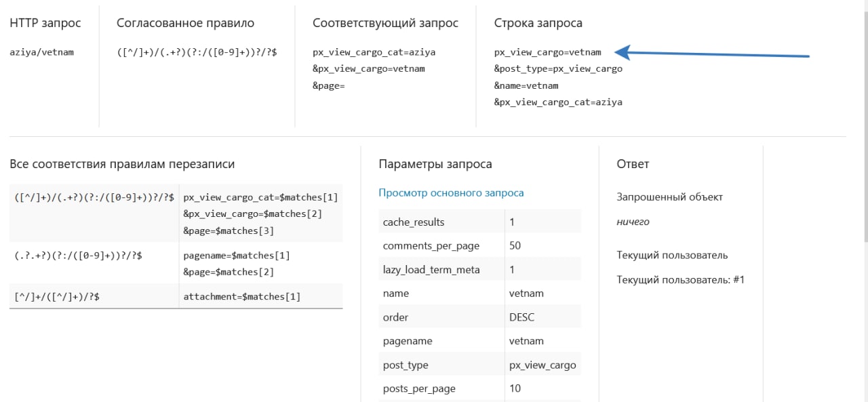Click the &px_view_cargo_cat=aziya query string line

click(558, 102)
